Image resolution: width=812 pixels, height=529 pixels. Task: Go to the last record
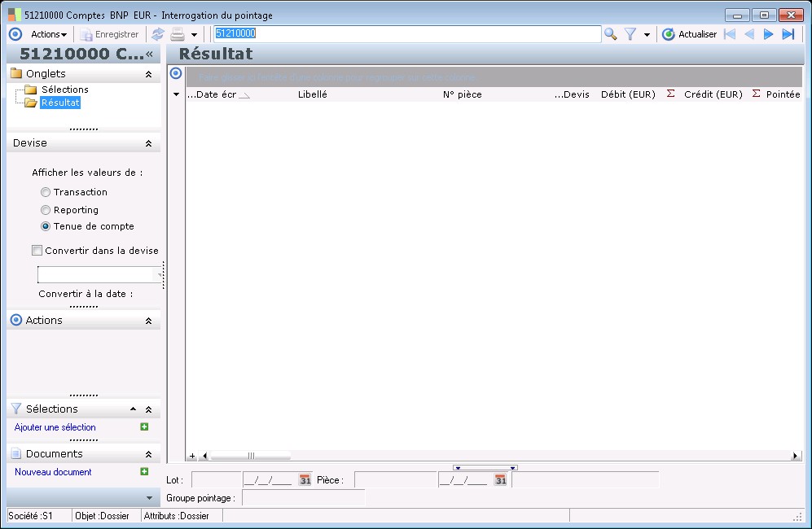click(788, 34)
